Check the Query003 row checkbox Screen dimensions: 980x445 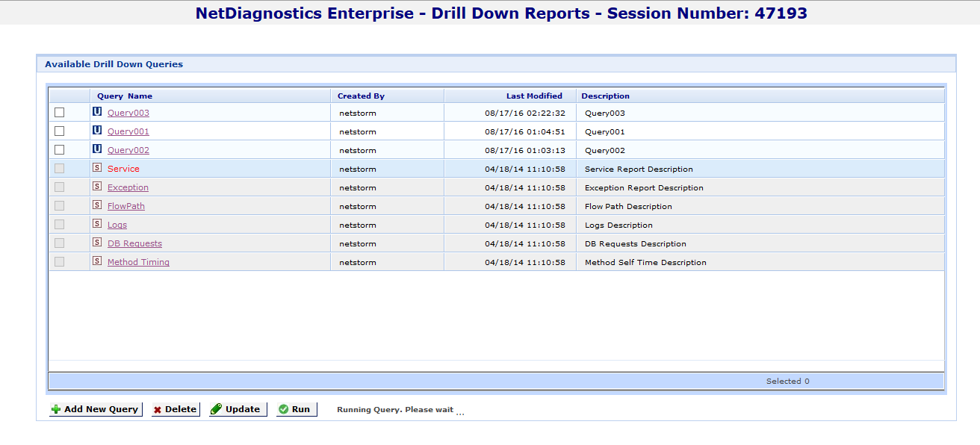click(60, 113)
